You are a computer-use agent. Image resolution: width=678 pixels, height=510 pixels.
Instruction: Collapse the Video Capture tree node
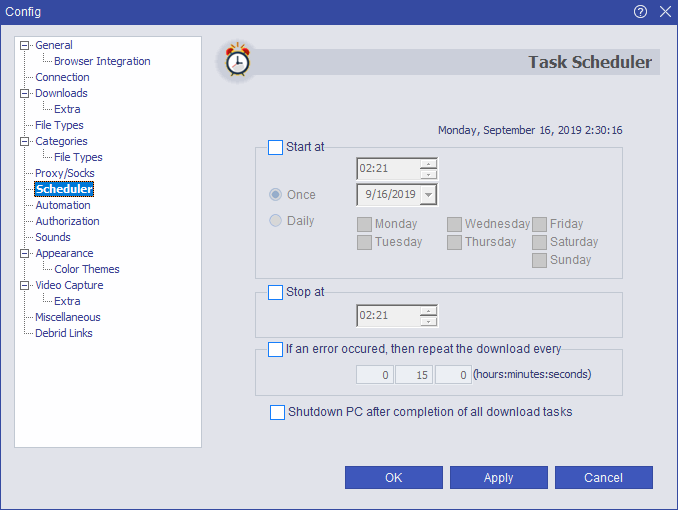25,285
